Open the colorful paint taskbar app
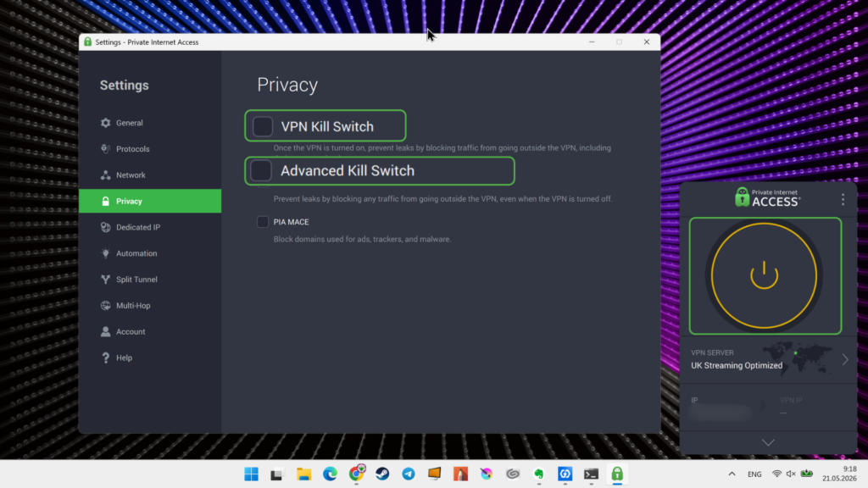Viewport: 868px width, 488px height. tap(486, 474)
